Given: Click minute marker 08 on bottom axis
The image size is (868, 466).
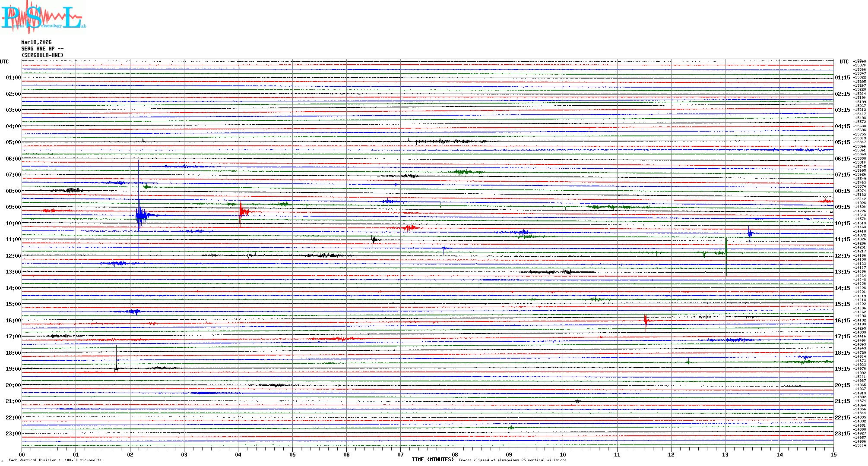Looking at the screenshot, I should 455,454.
